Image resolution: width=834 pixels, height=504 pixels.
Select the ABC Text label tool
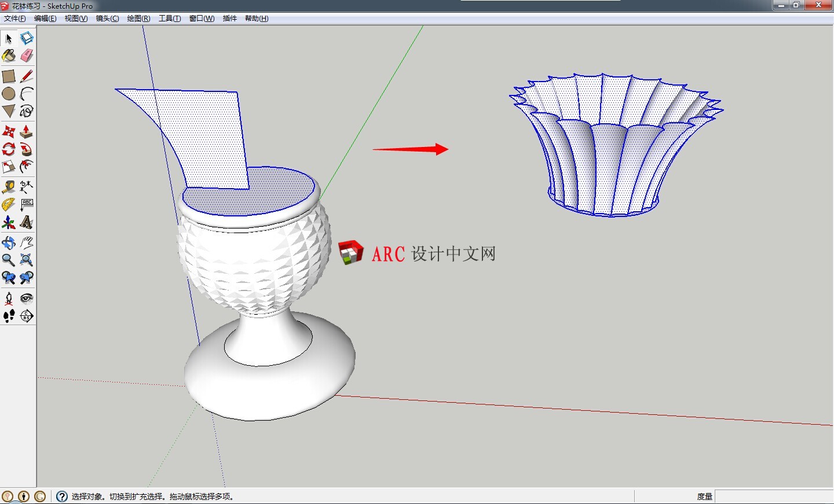tap(27, 205)
